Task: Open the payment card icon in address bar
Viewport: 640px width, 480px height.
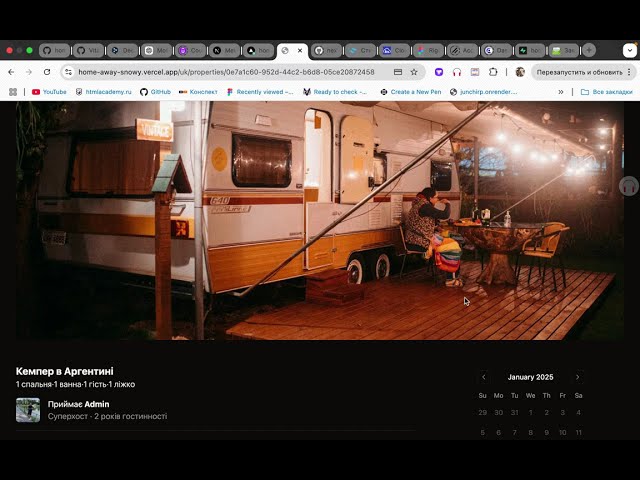Action: click(398, 72)
